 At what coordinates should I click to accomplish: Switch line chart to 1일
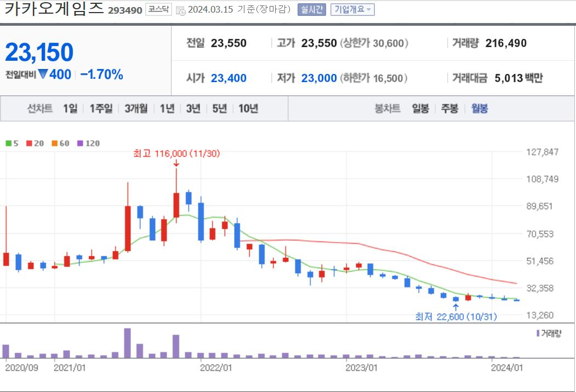pyautogui.click(x=70, y=108)
